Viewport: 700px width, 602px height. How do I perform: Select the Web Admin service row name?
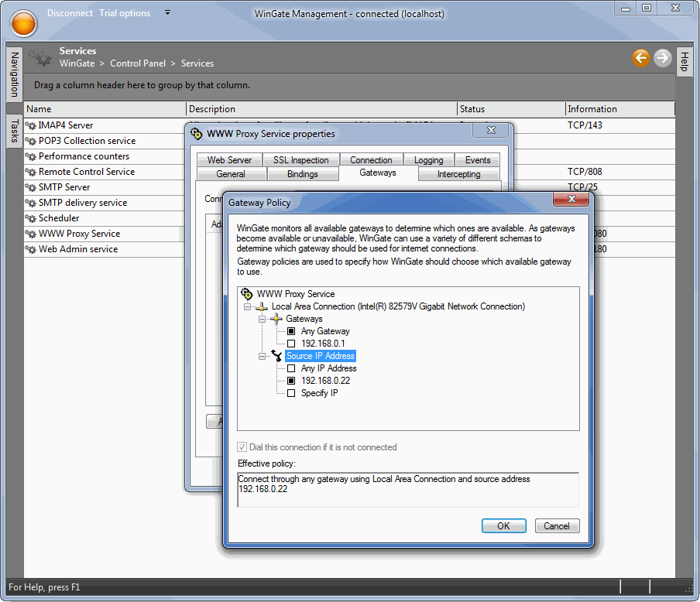click(78, 249)
